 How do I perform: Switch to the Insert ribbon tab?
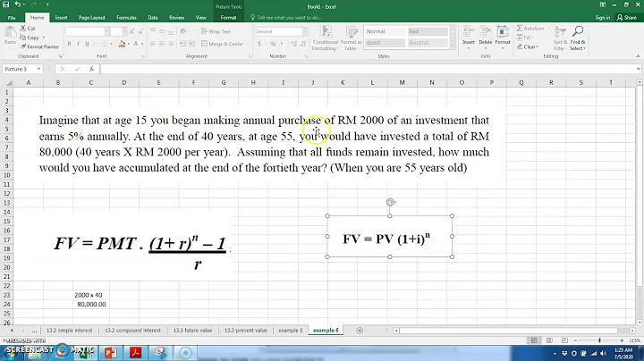(x=61, y=18)
